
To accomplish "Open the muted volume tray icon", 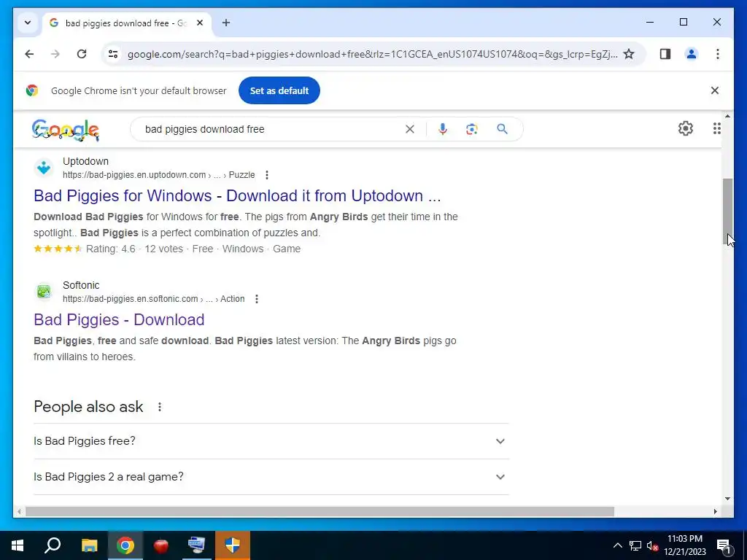I will click(653, 545).
